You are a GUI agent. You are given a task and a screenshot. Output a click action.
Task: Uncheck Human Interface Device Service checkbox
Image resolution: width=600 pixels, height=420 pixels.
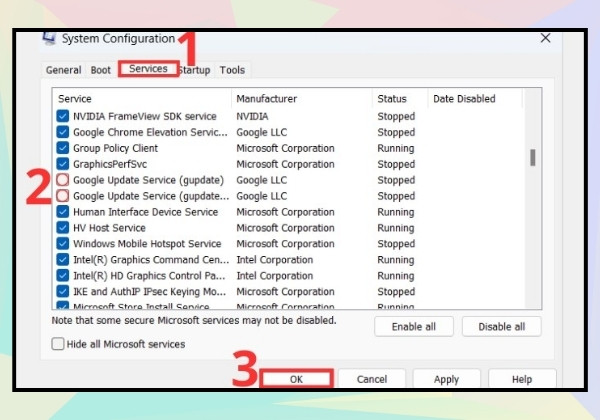point(62,212)
